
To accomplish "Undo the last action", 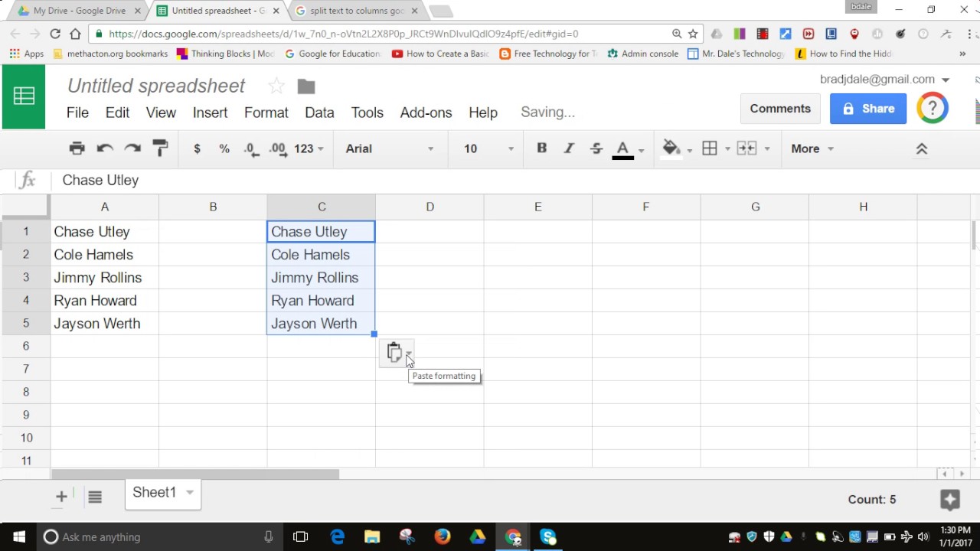I will click(105, 148).
